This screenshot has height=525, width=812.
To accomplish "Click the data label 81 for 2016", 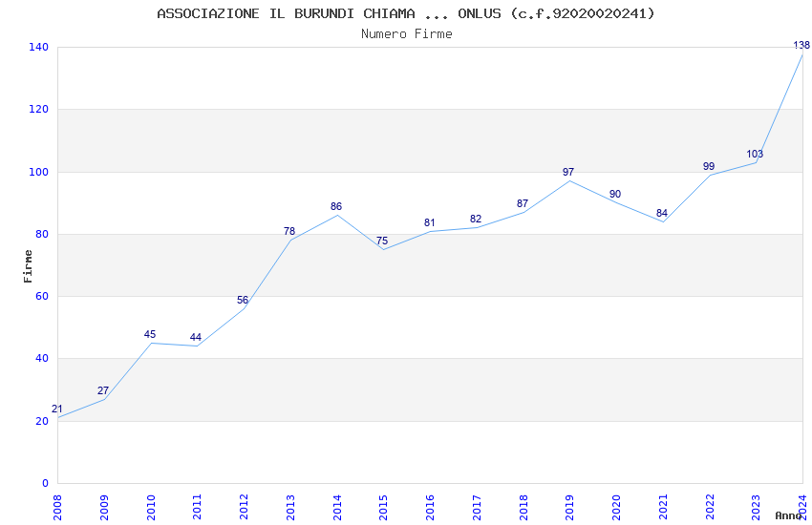I will click(429, 222).
